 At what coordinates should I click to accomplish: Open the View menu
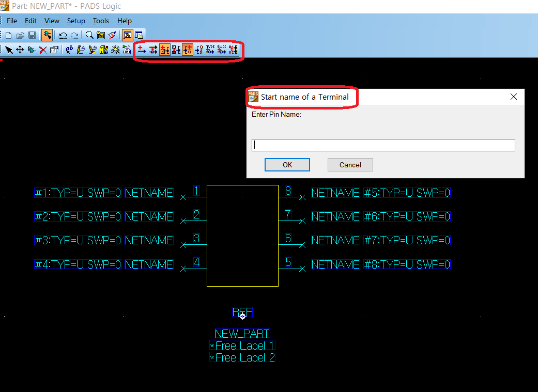52,21
